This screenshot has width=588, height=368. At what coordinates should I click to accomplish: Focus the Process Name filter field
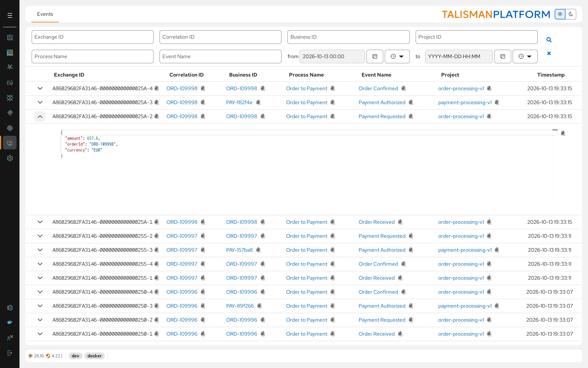click(x=92, y=56)
